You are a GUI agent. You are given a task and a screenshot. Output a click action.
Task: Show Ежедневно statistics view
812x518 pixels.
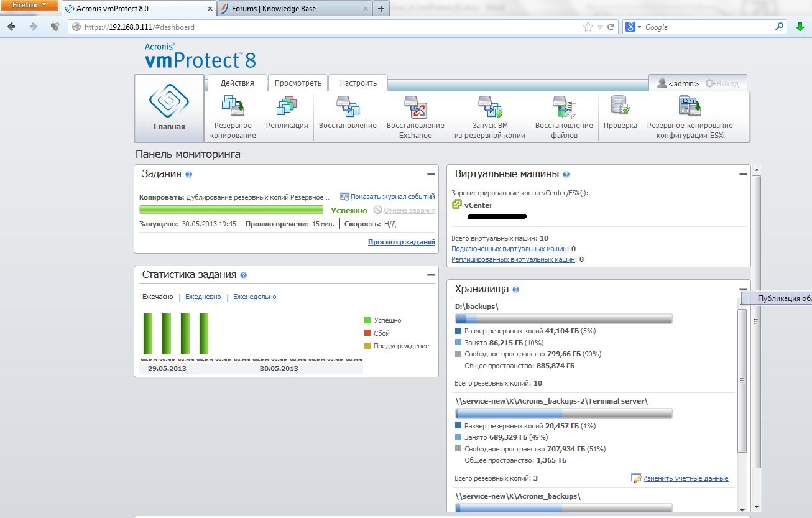point(203,297)
